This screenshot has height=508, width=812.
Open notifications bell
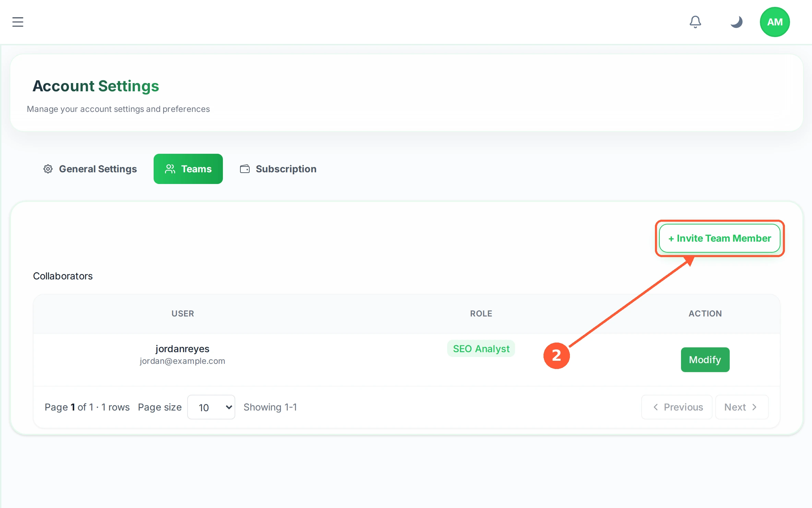point(695,22)
